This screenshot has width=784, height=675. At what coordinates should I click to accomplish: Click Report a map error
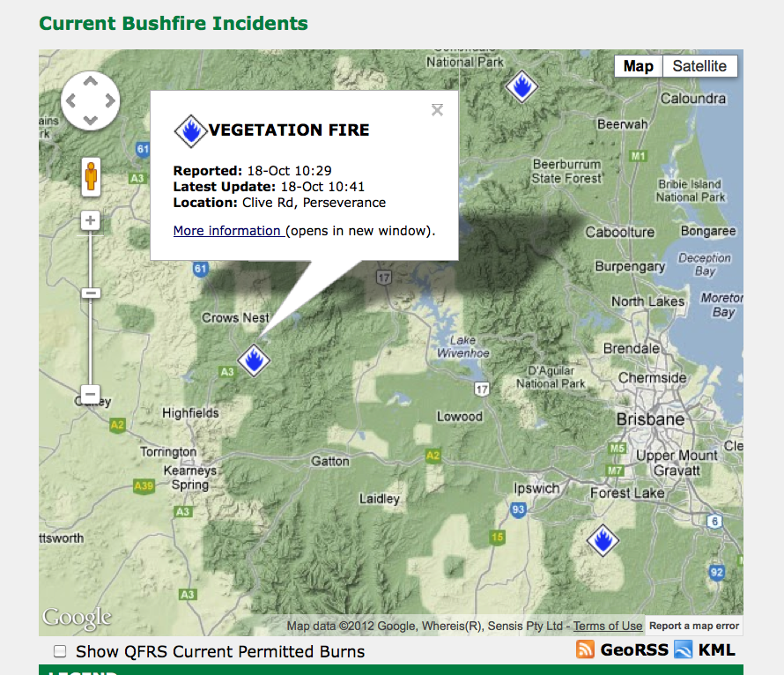point(693,625)
